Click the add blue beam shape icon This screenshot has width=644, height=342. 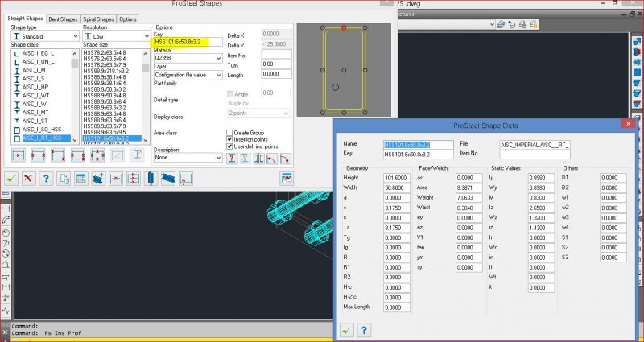tap(98, 179)
